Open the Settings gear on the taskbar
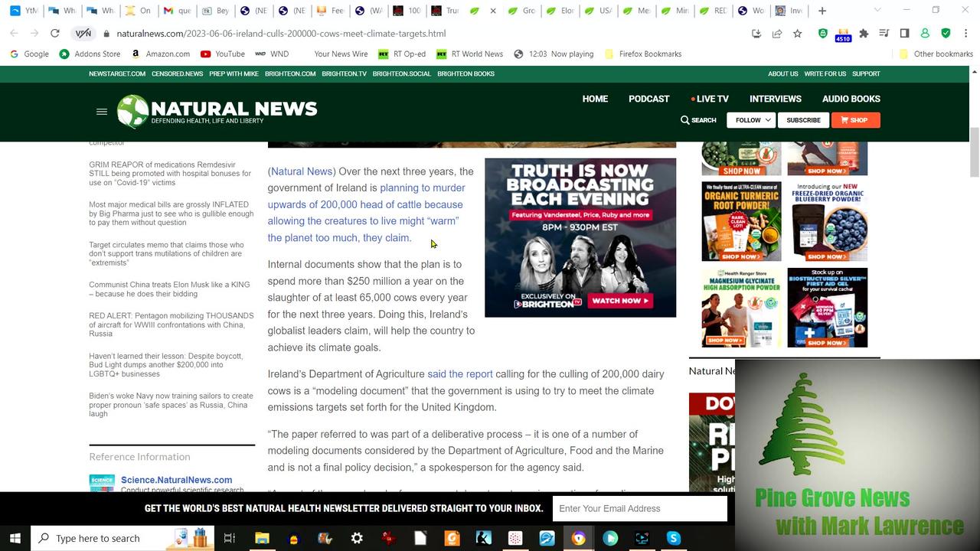 click(x=357, y=538)
